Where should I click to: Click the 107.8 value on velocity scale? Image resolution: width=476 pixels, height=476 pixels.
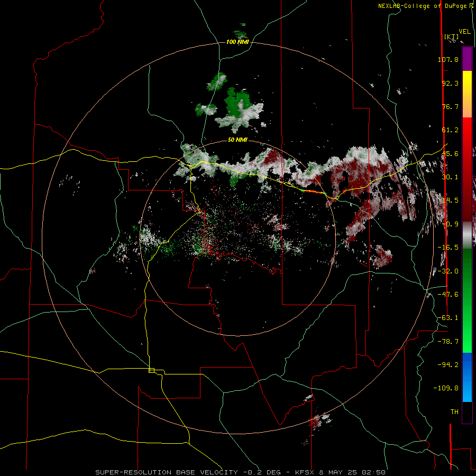tap(448, 59)
